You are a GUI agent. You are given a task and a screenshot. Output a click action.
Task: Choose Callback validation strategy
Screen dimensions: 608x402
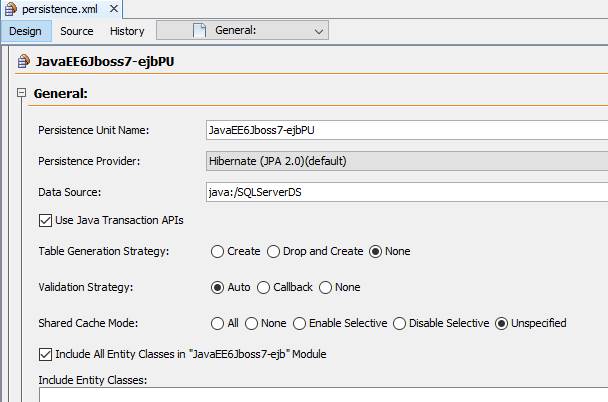(263, 288)
